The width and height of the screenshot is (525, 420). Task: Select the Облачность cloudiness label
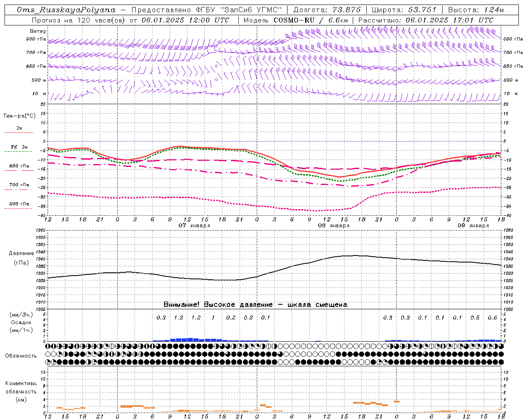(21, 356)
